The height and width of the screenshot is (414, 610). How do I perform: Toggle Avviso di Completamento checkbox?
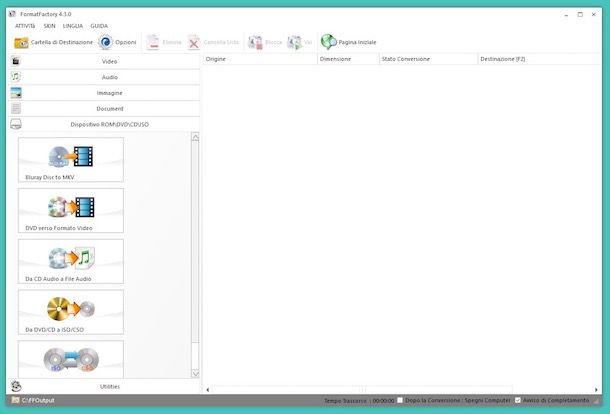coord(518,400)
